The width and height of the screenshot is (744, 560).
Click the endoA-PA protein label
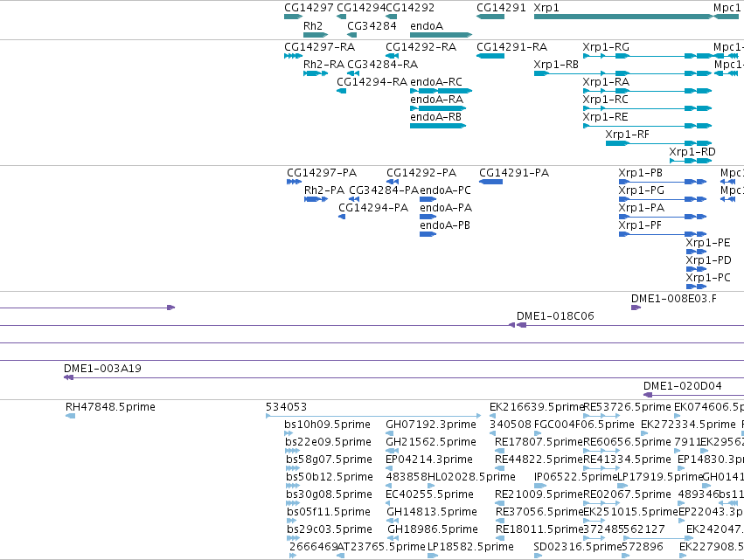click(446, 208)
